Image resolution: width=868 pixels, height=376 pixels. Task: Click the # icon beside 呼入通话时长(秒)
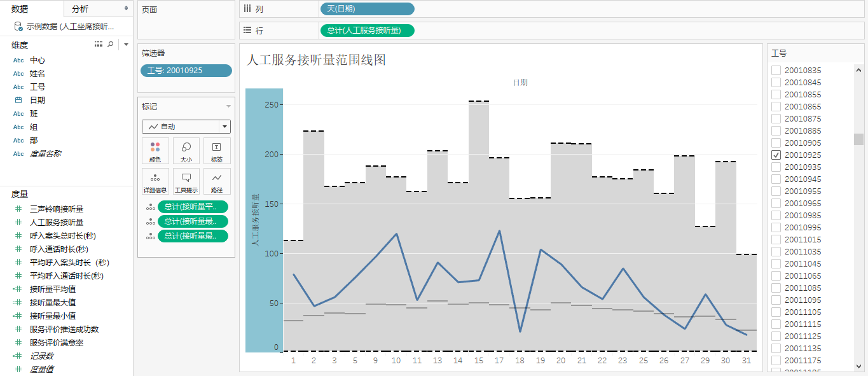pyautogui.click(x=18, y=249)
